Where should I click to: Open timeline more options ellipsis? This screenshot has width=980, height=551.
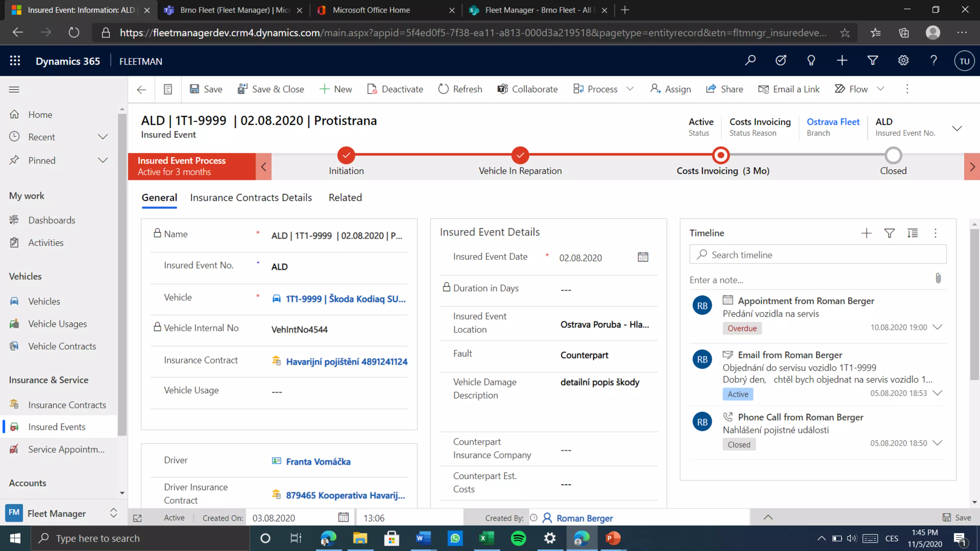tap(936, 233)
